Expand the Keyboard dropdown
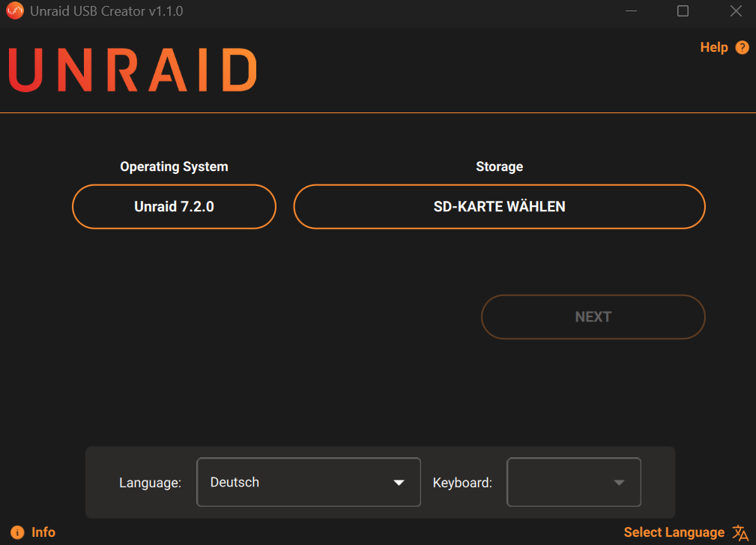This screenshot has height=545, width=756. 573,482
